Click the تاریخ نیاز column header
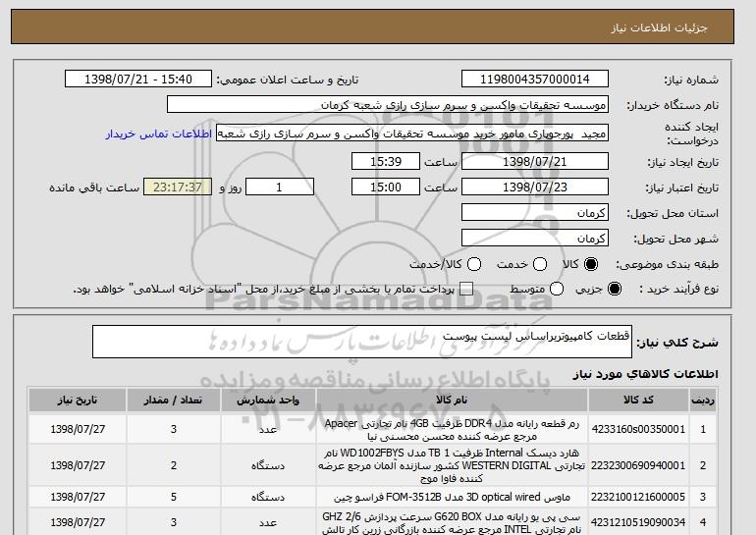Screen dimensions: 756x535 point(78,401)
